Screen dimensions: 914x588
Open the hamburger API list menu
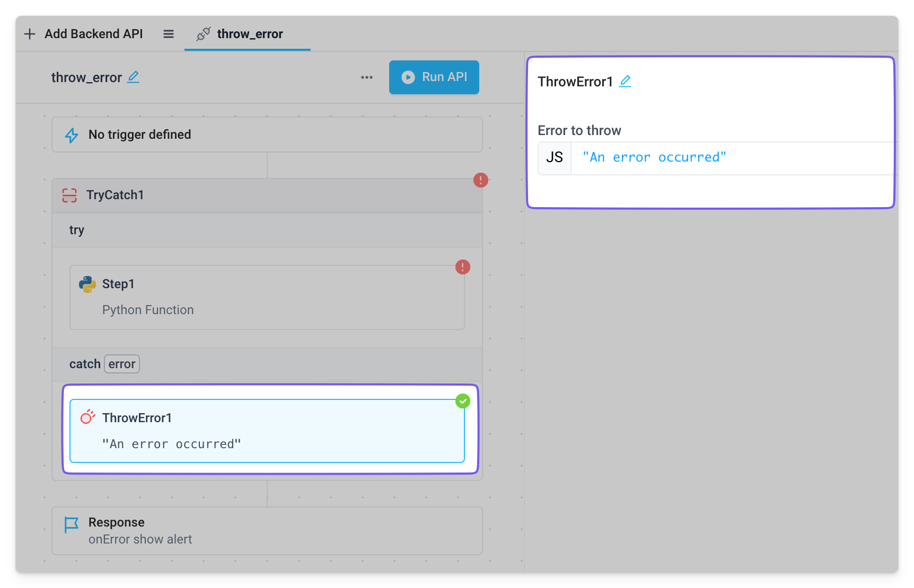tap(169, 34)
